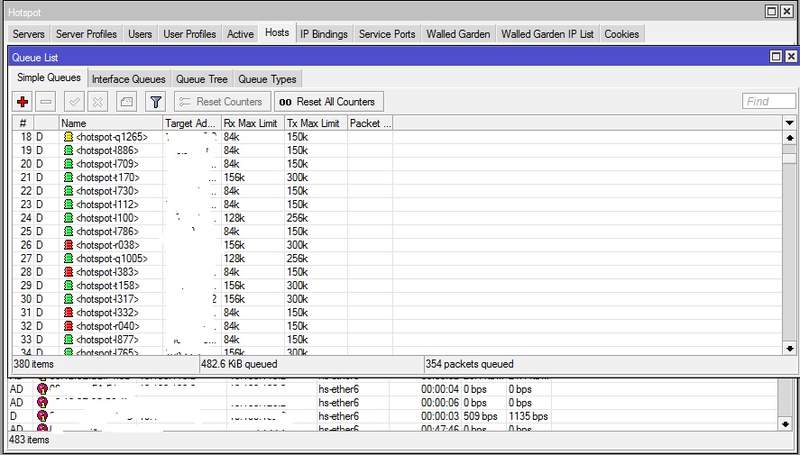Enable the selected queue with the checkmark icon
Image resolution: width=800 pixels, height=455 pixels.
[74, 102]
